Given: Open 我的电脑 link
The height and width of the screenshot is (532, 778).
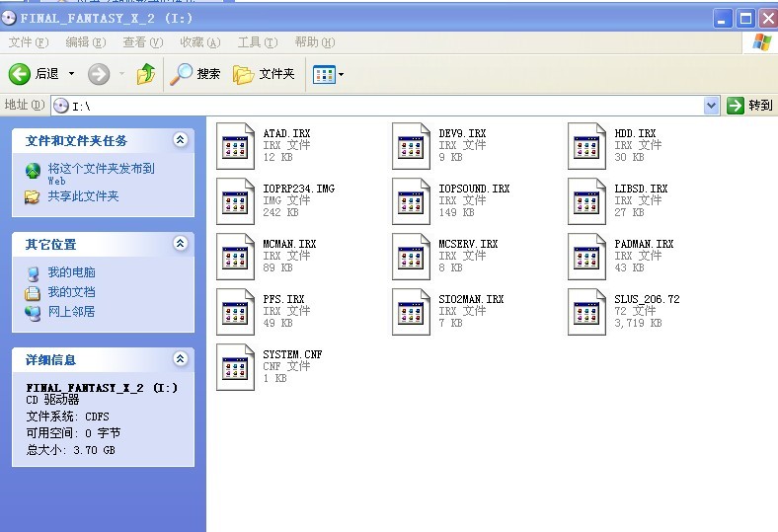Looking at the screenshot, I should [71, 272].
